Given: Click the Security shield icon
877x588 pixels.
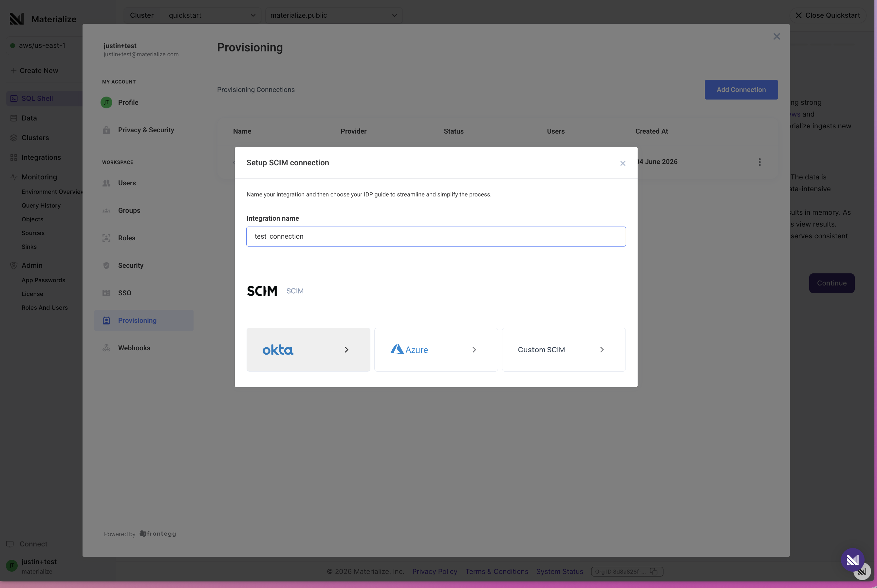Looking at the screenshot, I should pyautogui.click(x=106, y=265).
